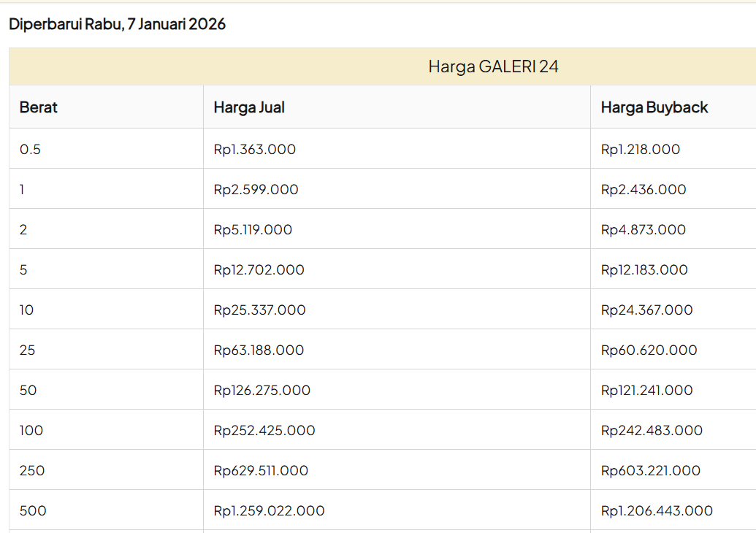Select sell price Rp25.337.000
This screenshot has height=533, width=756.
[259, 310]
